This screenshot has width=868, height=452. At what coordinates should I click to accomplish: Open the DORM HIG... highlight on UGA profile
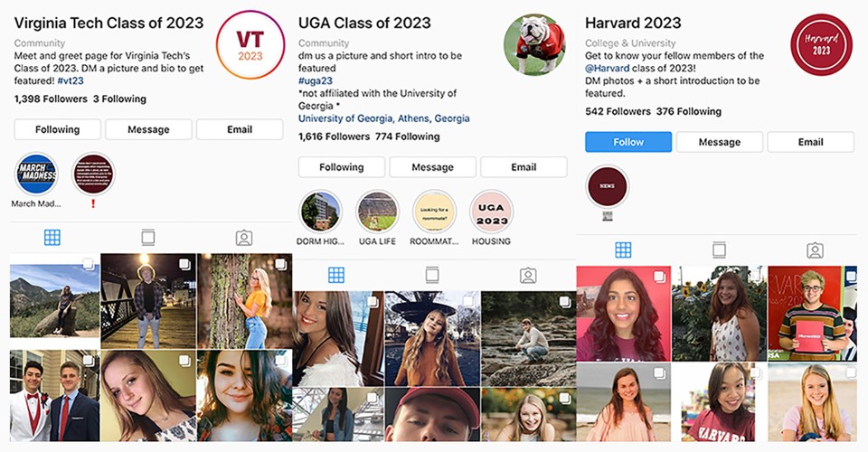point(320,212)
